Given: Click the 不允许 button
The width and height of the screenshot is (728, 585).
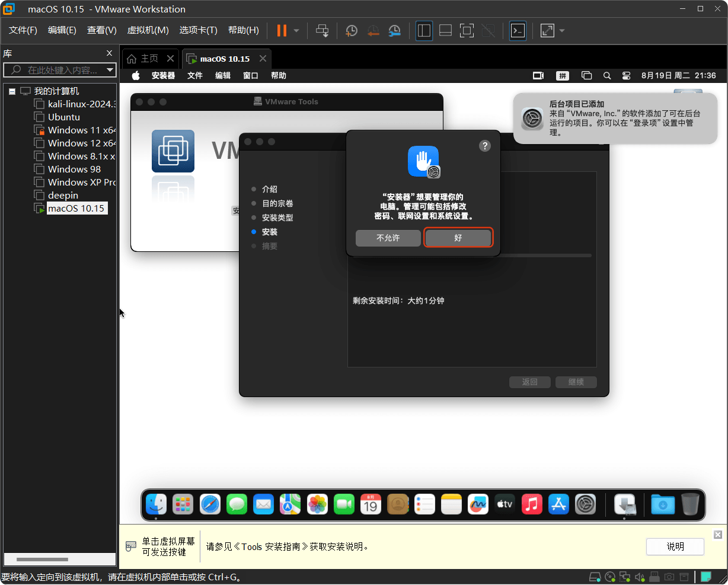Looking at the screenshot, I should pos(388,238).
